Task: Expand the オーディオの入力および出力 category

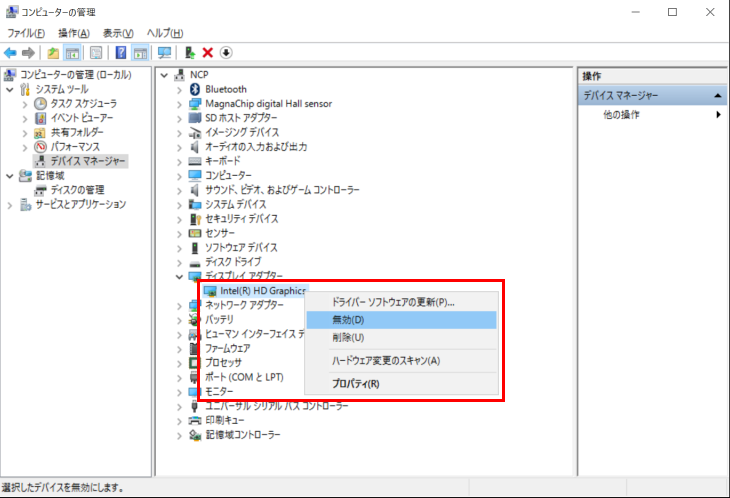Action: click(179, 148)
